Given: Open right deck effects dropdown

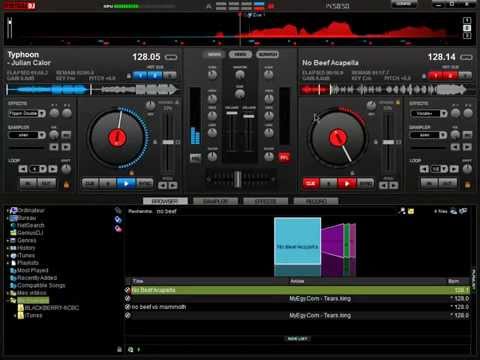Looking at the screenshot, I should click(x=443, y=114).
